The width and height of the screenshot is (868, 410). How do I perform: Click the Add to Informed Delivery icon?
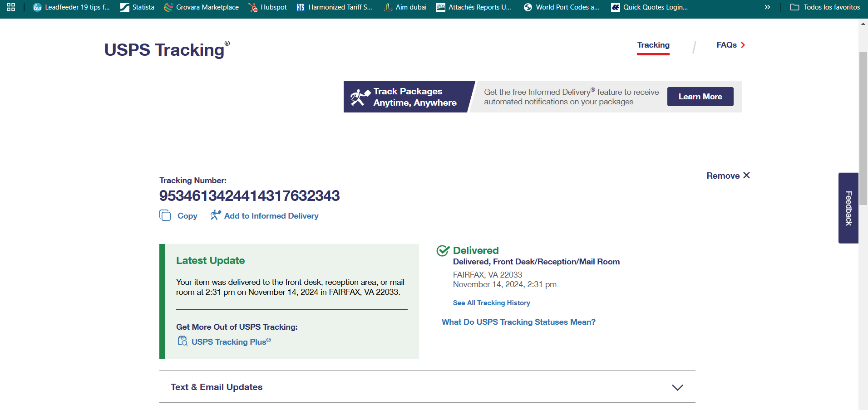(216, 215)
